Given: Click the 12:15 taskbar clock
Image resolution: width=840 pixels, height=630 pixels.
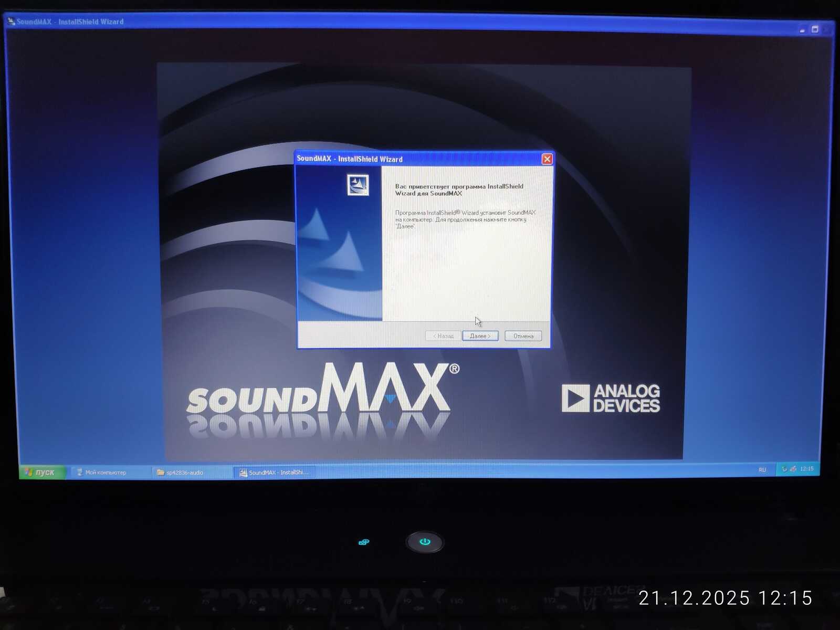Looking at the screenshot, I should coord(806,469).
